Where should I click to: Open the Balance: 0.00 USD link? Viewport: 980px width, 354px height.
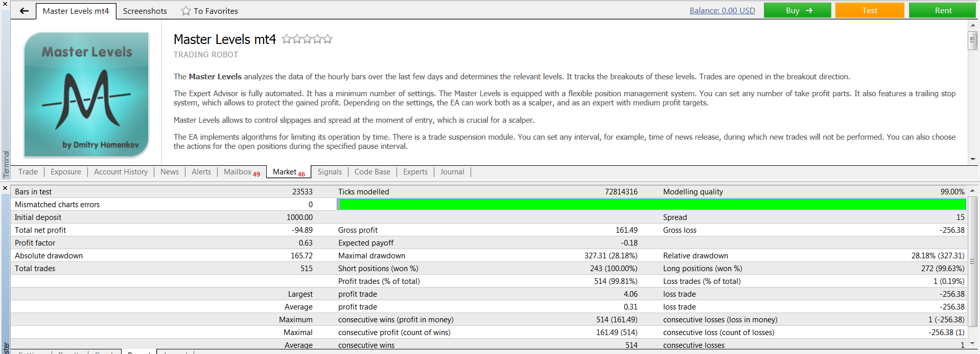pyautogui.click(x=722, y=10)
